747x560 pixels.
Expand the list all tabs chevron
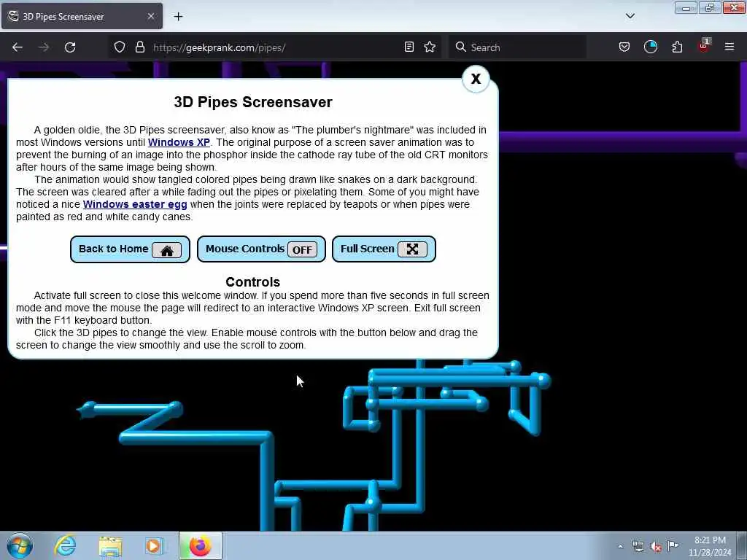coord(630,16)
